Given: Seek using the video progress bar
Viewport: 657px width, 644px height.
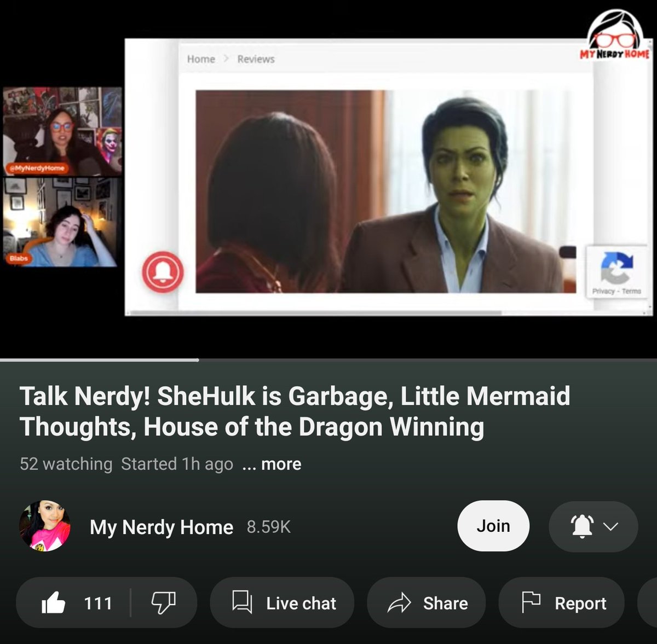Looking at the screenshot, I should point(328,360).
